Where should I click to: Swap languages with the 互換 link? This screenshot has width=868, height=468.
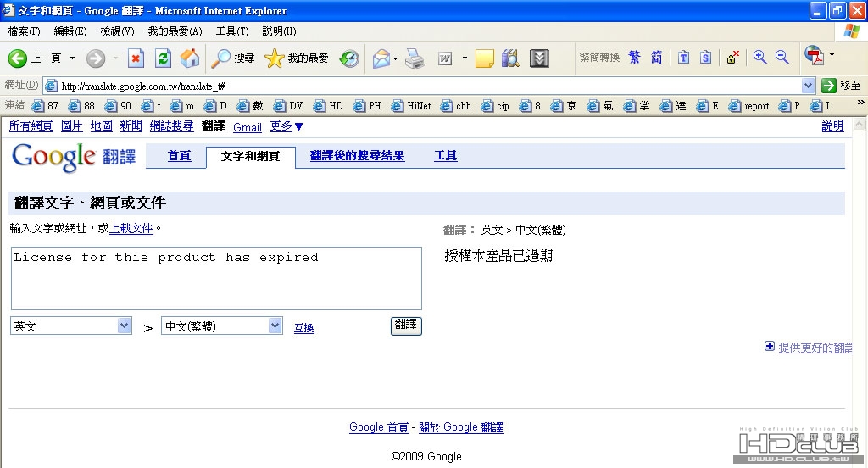coord(304,328)
